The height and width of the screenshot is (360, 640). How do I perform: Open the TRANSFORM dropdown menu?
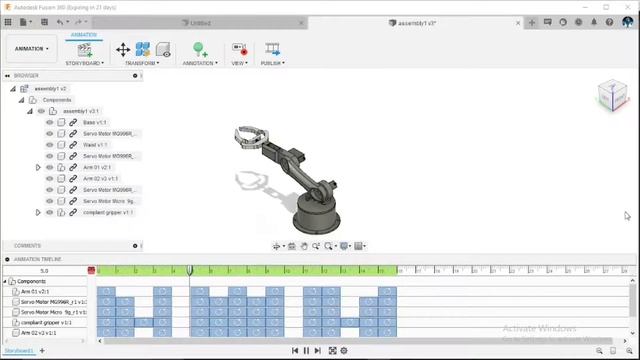coord(142,63)
